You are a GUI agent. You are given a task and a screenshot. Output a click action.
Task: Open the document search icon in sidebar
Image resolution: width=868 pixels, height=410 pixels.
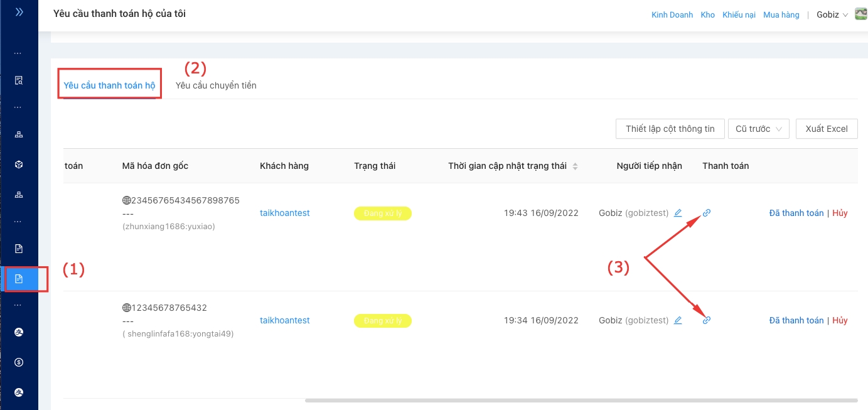coord(19,80)
